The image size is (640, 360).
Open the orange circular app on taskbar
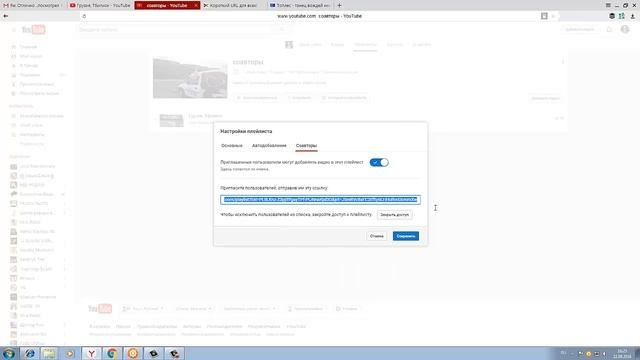pyautogui.click(x=133, y=353)
